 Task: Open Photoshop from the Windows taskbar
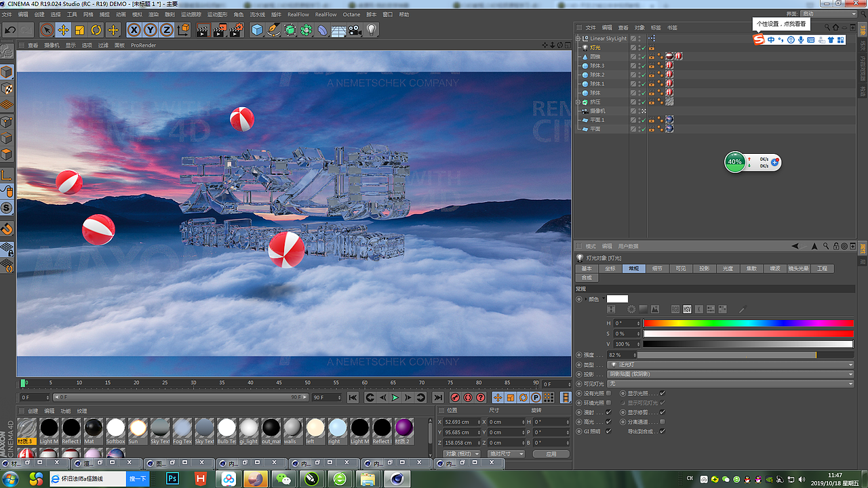point(173,479)
